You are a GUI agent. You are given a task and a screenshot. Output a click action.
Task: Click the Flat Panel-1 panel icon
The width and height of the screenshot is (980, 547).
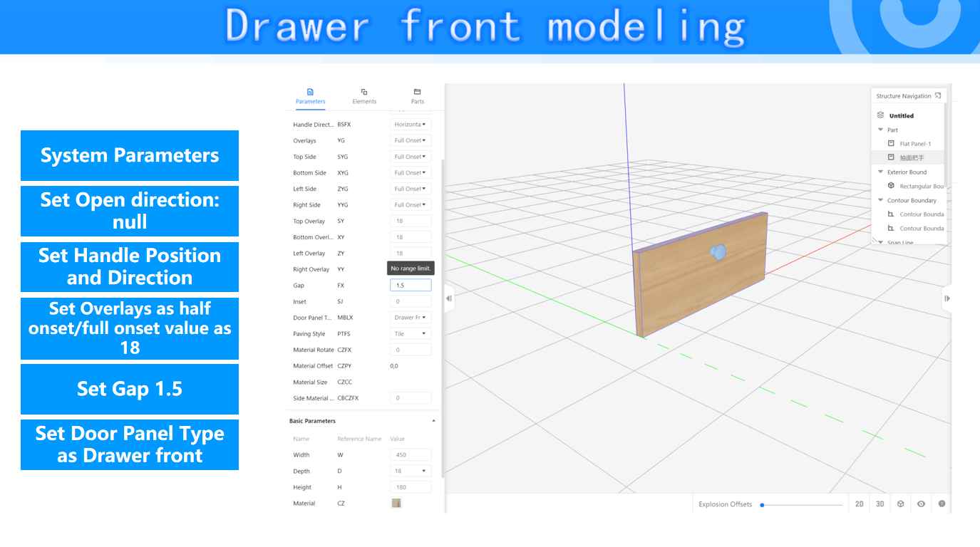click(891, 143)
